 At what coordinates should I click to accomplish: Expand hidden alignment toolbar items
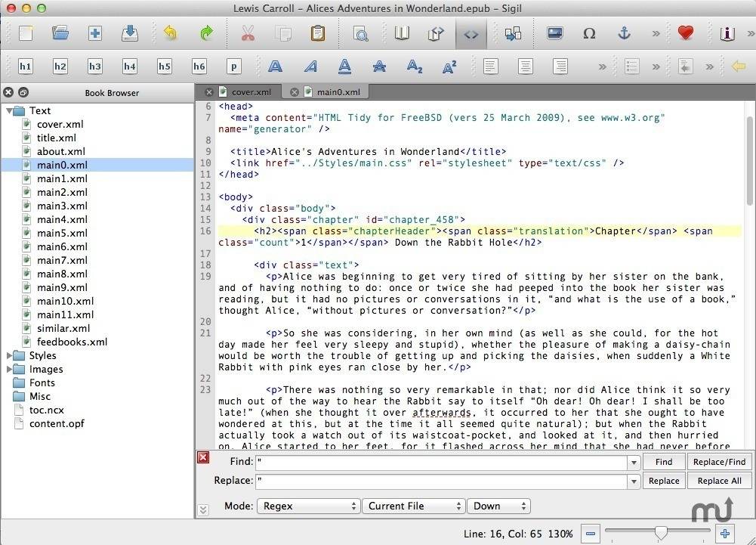[x=602, y=67]
